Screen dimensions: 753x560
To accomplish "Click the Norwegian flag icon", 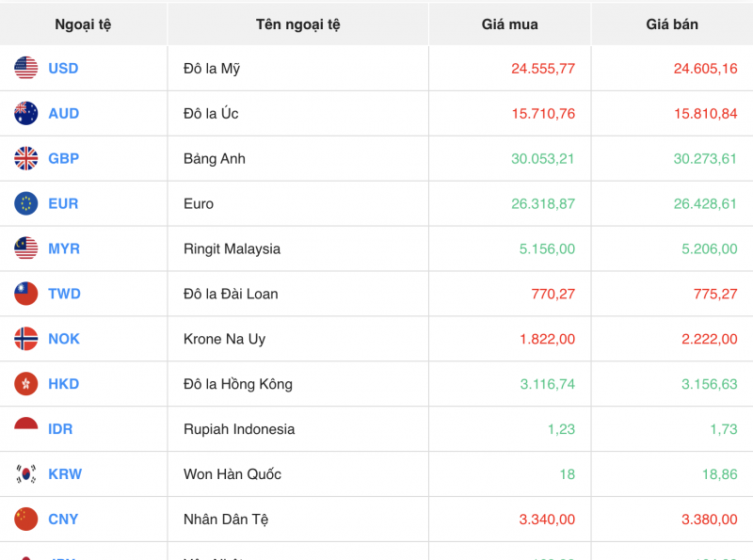I will 26,339.
